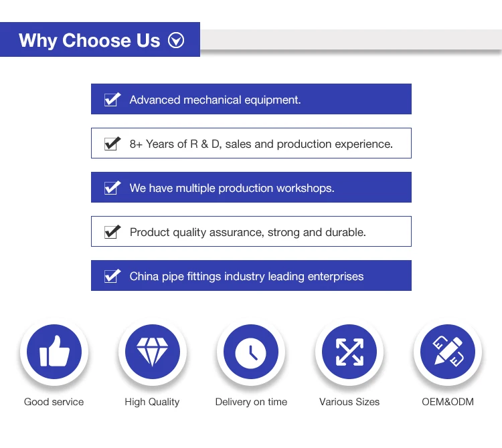Click the gray bar beside the heading
Viewport: 502px width, 448px height.
pyautogui.click(x=350, y=39)
